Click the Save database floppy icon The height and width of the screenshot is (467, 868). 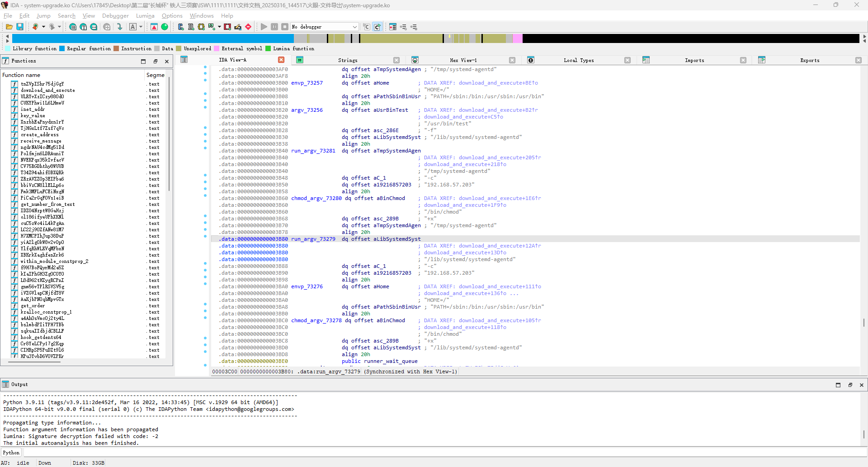pos(20,27)
